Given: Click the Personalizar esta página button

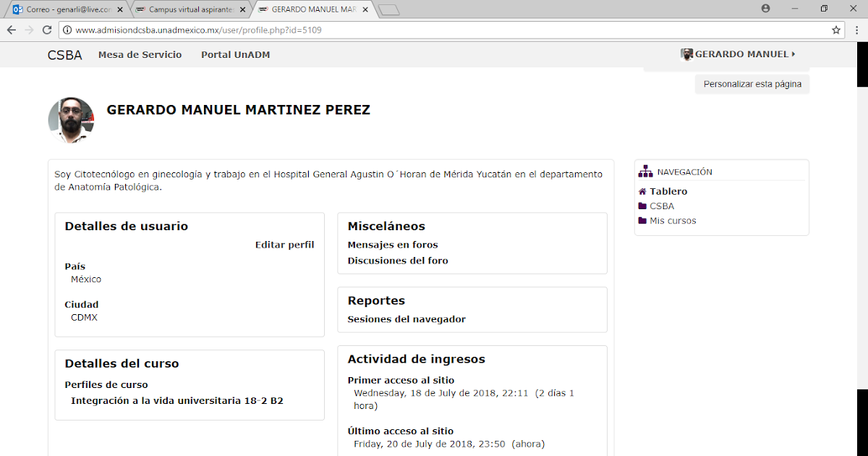Looking at the screenshot, I should [752, 83].
